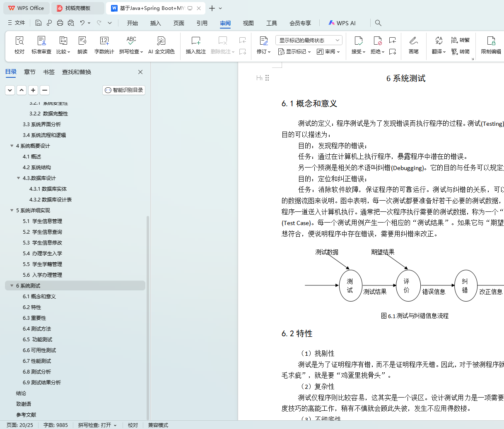Click 校对 in the status bar
This screenshot has height=429, width=504.
133,425
